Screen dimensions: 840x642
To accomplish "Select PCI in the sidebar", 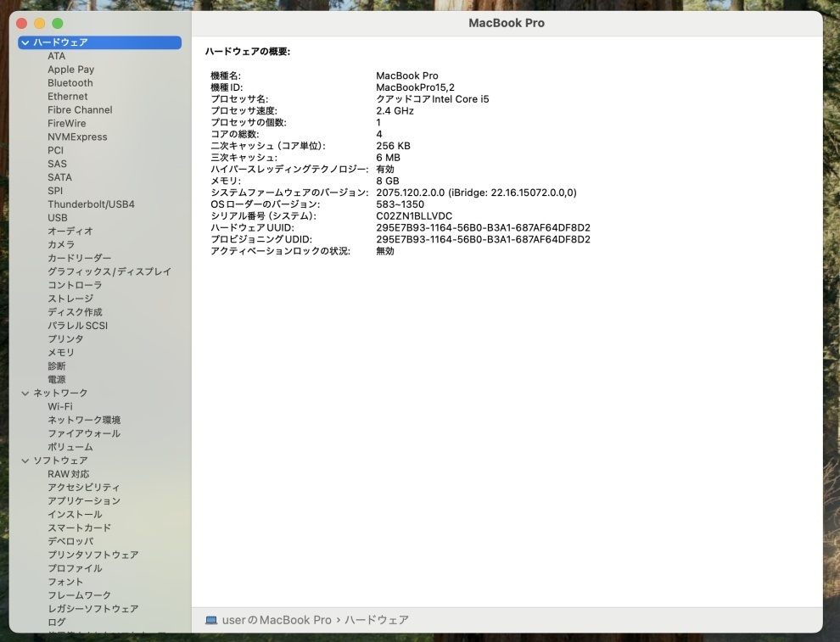I will 55,150.
